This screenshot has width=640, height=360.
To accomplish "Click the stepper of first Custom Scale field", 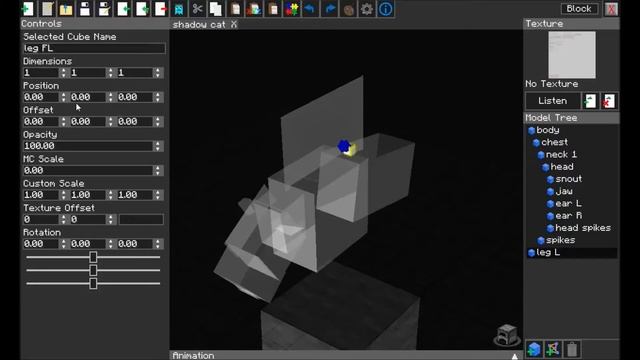I will 63,195.
